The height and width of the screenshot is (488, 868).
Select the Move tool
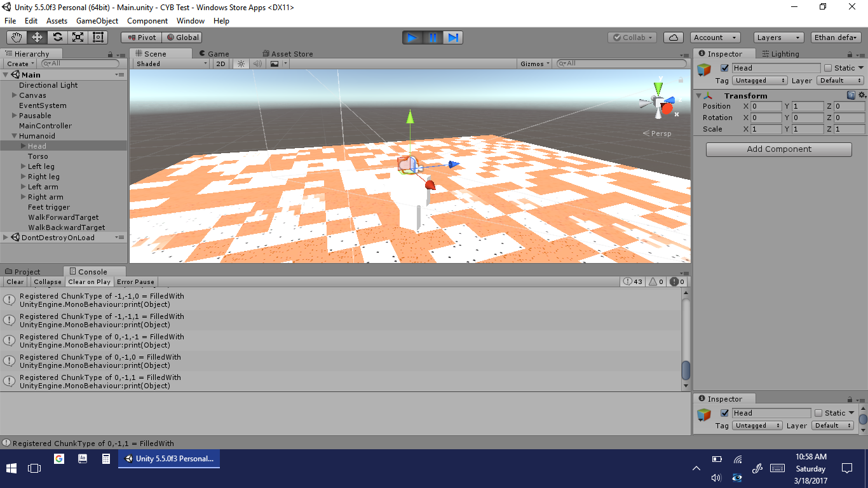click(x=37, y=37)
